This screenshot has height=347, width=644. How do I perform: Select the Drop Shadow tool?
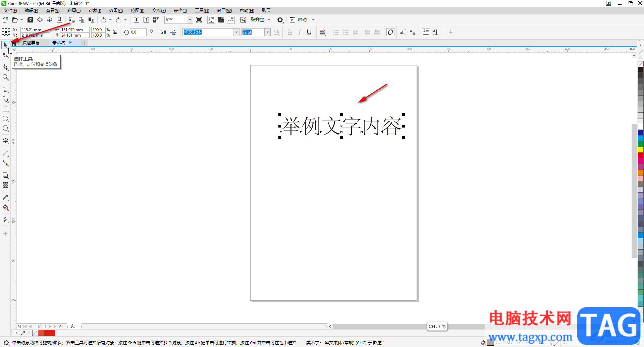(x=5, y=175)
